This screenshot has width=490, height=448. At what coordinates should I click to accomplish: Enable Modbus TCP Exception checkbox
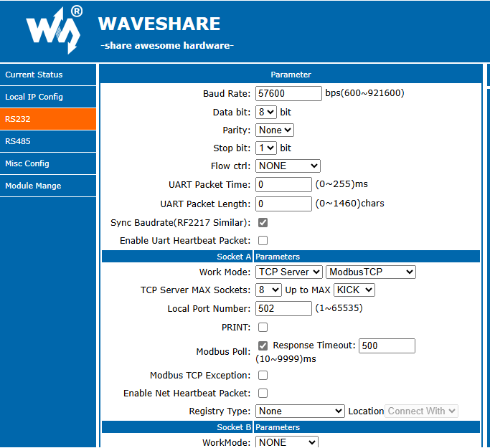pos(263,376)
